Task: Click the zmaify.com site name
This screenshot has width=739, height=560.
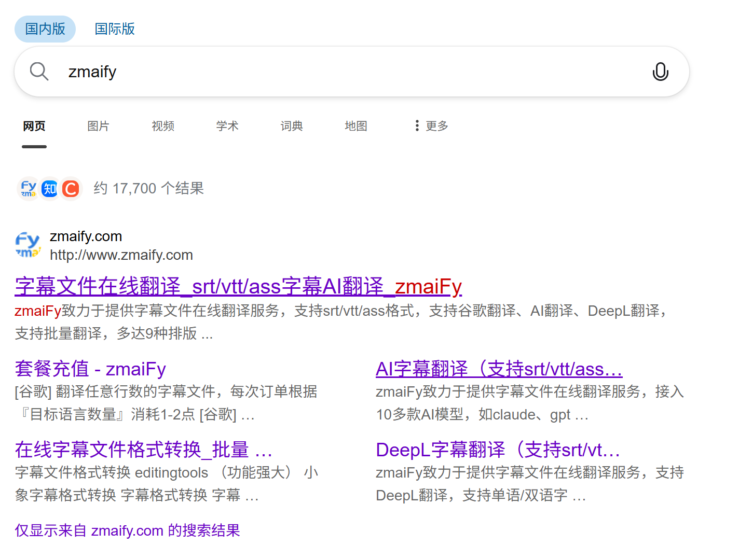Action: point(86,236)
